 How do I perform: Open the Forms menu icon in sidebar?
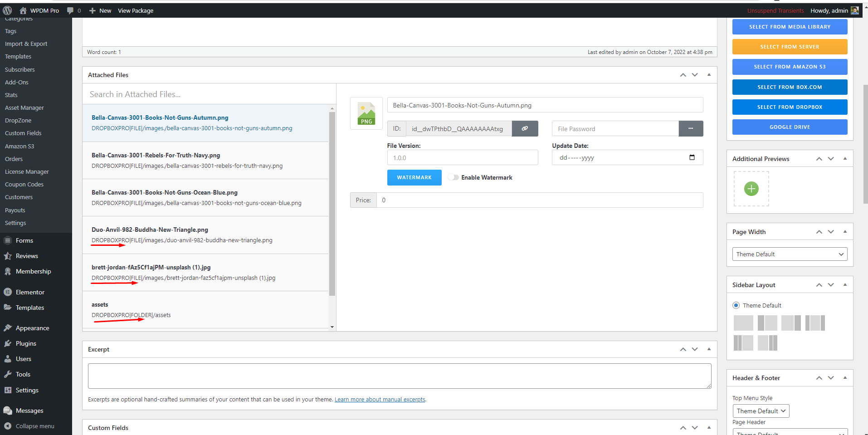coord(8,240)
